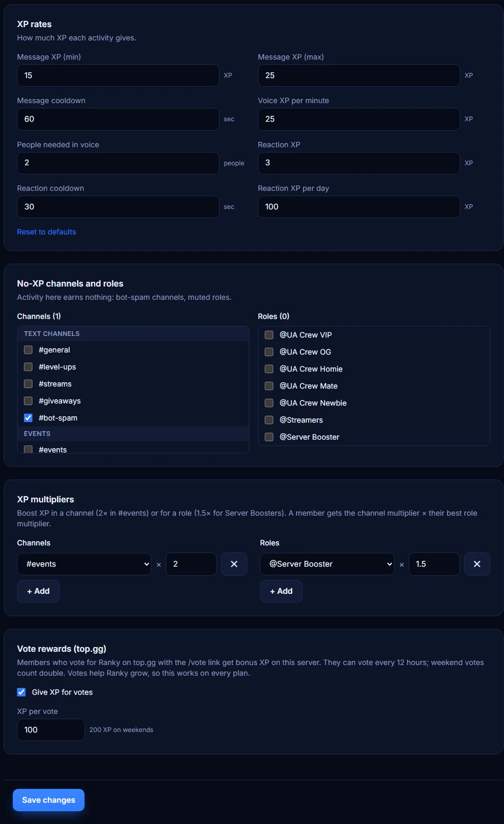Open the @Server Booster role dropdown

[327, 564]
